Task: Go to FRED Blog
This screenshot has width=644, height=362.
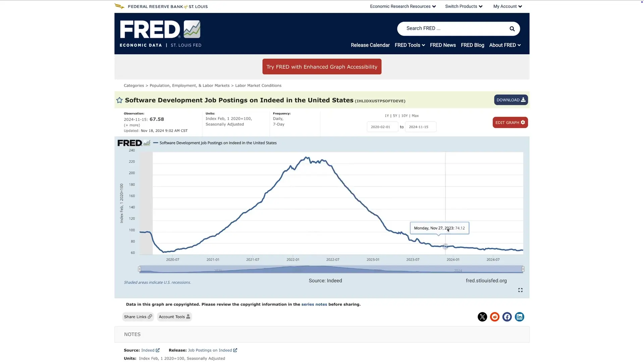Action: (472, 45)
